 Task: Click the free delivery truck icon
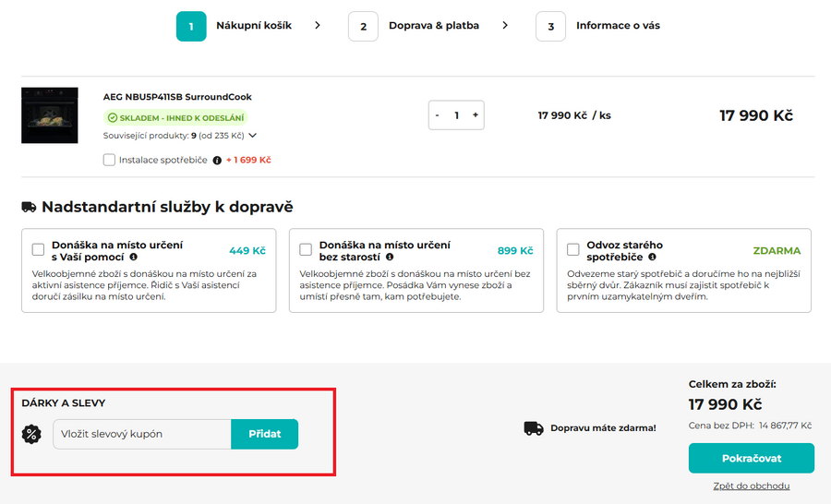[x=533, y=428]
